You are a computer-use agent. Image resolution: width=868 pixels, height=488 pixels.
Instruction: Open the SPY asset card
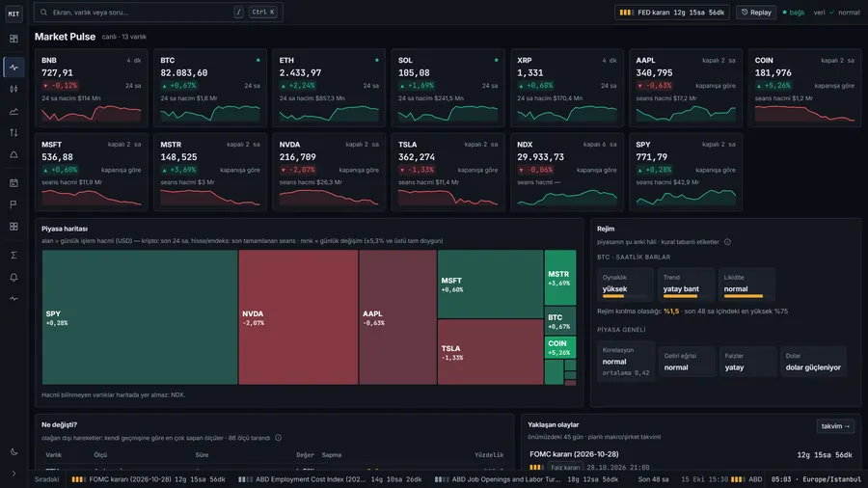click(x=686, y=172)
